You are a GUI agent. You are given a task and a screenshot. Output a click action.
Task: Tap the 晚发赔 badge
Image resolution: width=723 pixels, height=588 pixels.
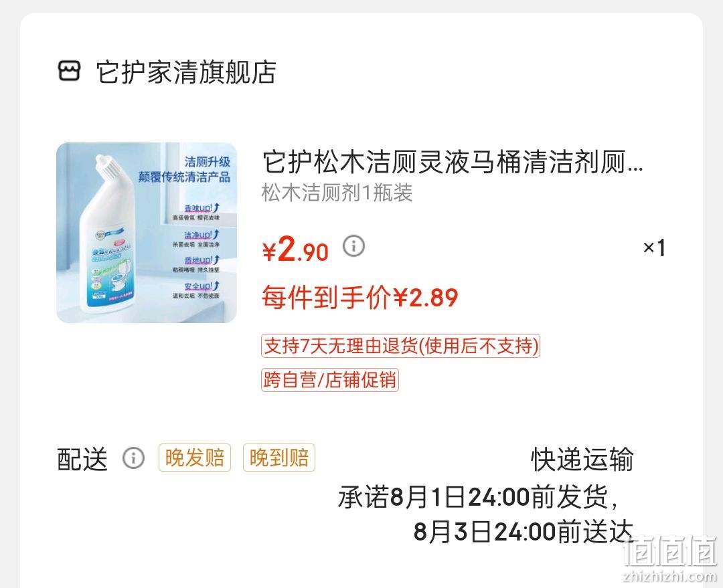pyautogui.click(x=195, y=458)
